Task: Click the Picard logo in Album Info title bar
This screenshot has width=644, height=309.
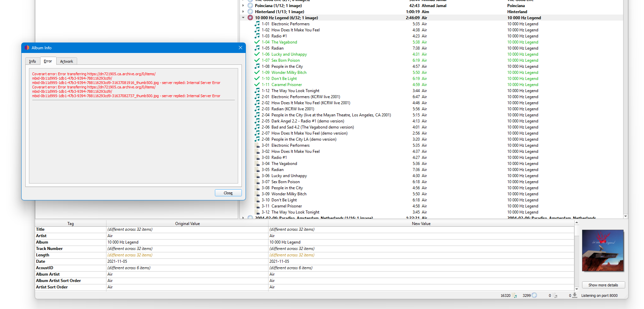Action: [x=27, y=48]
